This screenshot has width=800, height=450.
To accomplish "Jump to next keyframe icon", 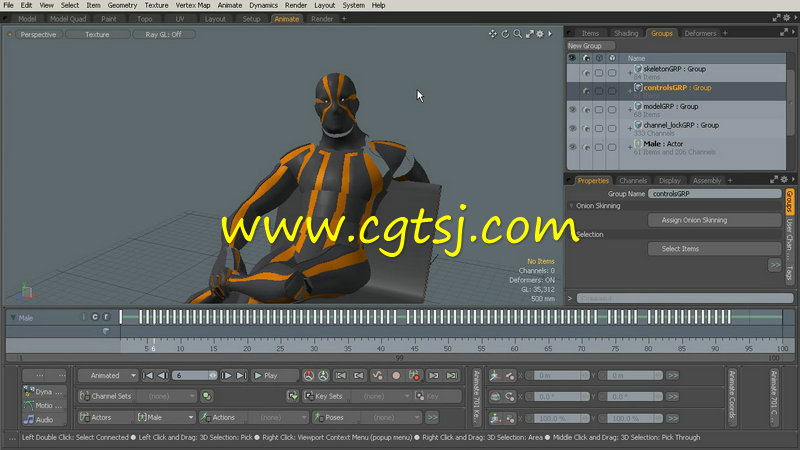I will pyautogui.click(x=433, y=376).
